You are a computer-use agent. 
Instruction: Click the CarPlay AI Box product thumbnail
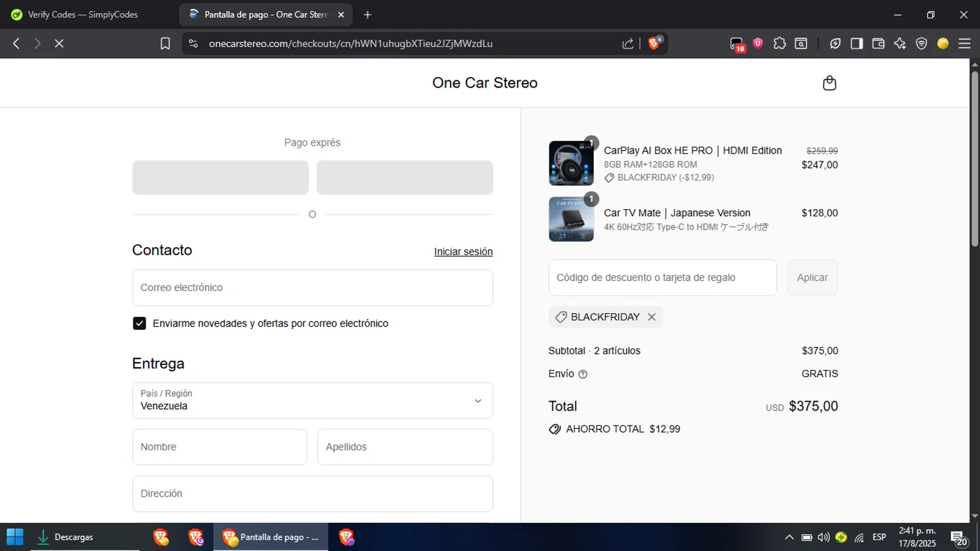tap(571, 163)
